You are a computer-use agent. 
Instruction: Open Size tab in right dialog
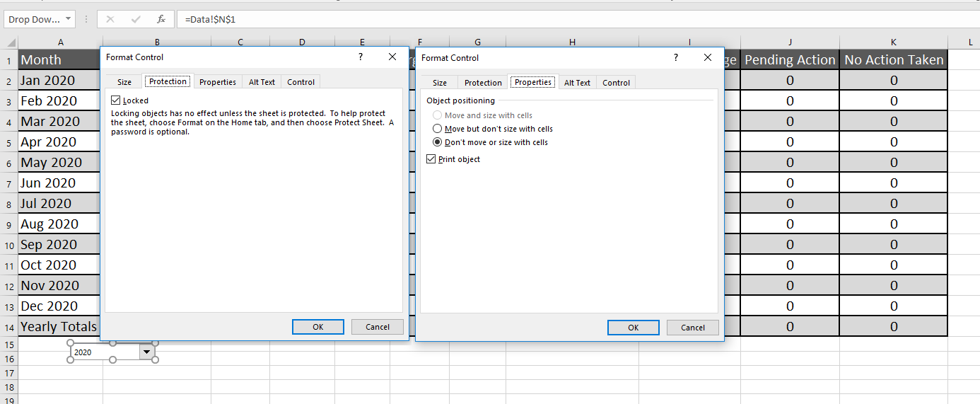click(x=440, y=83)
